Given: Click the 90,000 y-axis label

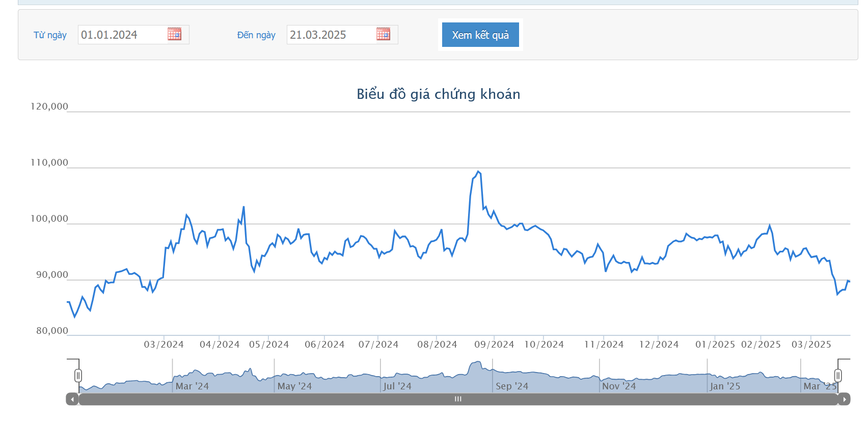Looking at the screenshot, I should 52,275.
